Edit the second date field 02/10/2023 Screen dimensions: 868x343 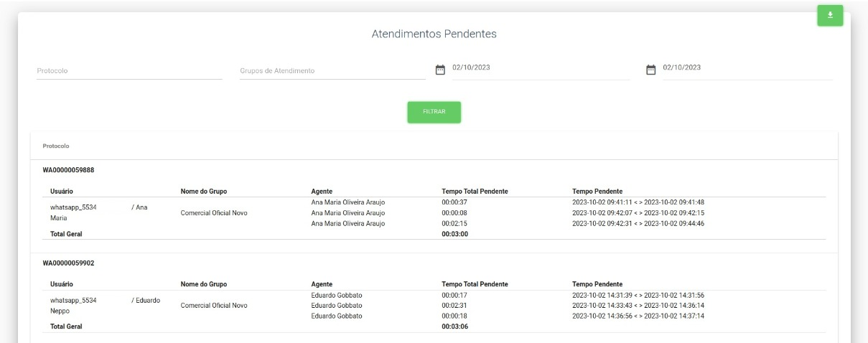(747, 67)
